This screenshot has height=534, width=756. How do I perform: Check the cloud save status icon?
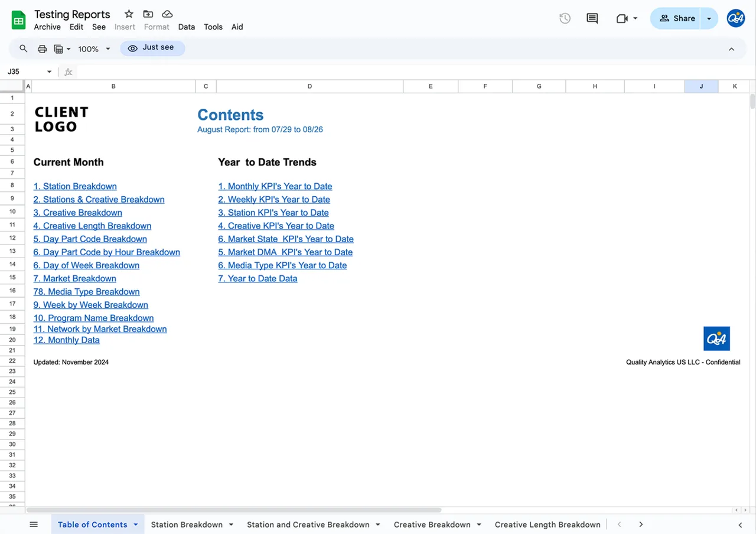click(x=167, y=14)
